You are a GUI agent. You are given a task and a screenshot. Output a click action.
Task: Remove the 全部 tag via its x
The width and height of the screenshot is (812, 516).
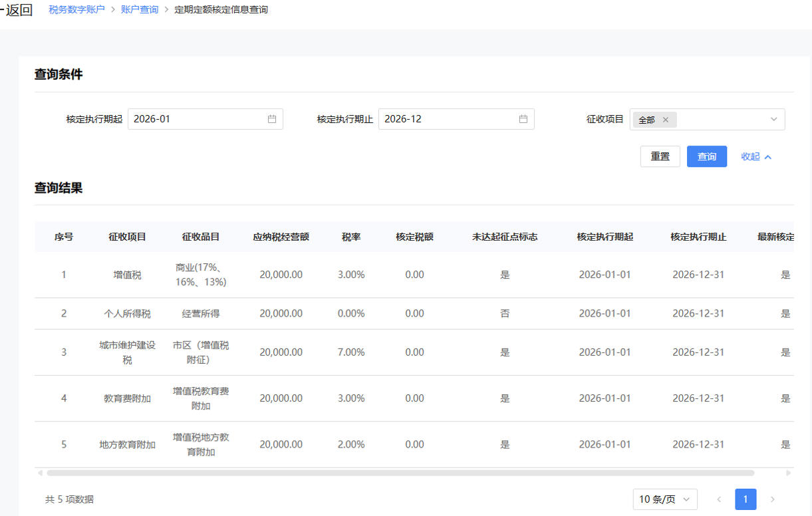tap(666, 120)
